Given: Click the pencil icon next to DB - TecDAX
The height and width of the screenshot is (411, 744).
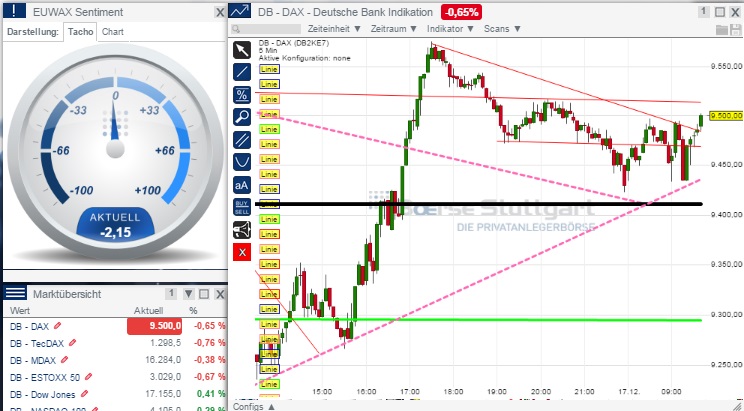Looking at the screenshot, I should coord(73,342).
